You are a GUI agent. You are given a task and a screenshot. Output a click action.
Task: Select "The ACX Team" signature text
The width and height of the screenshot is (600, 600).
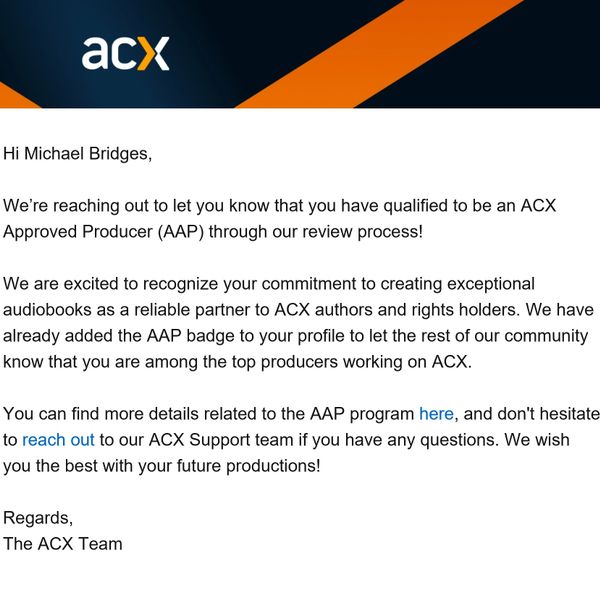click(63, 544)
